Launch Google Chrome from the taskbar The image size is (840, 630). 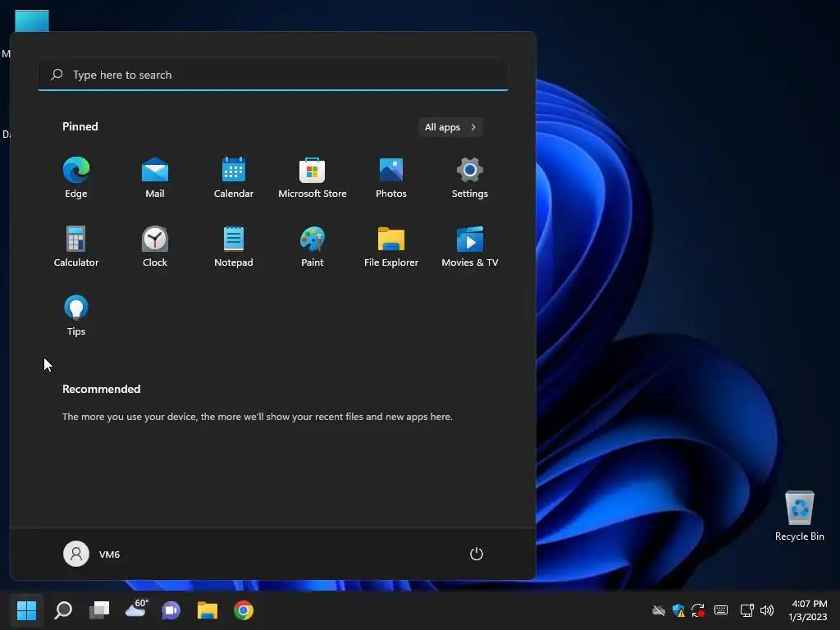[x=243, y=610]
